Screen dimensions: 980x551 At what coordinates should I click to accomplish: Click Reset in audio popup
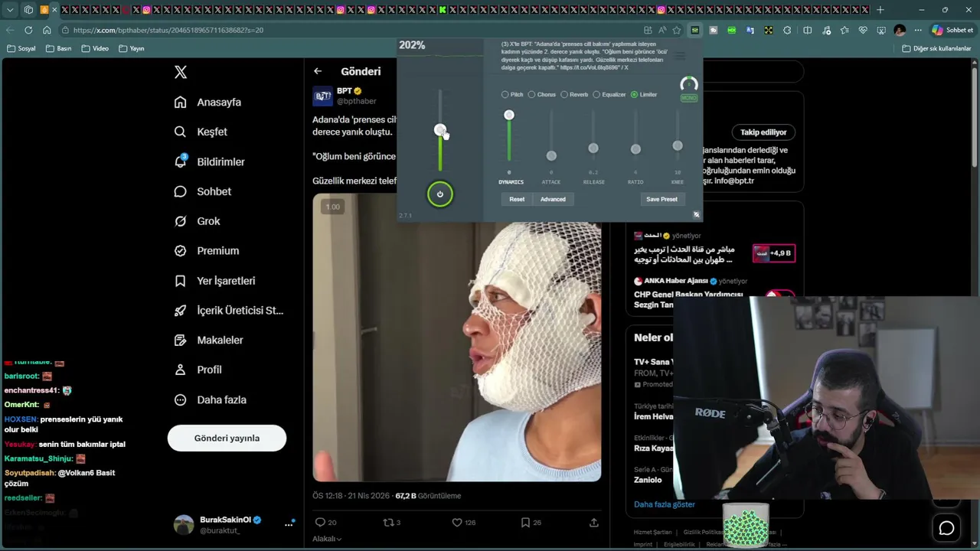click(517, 199)
